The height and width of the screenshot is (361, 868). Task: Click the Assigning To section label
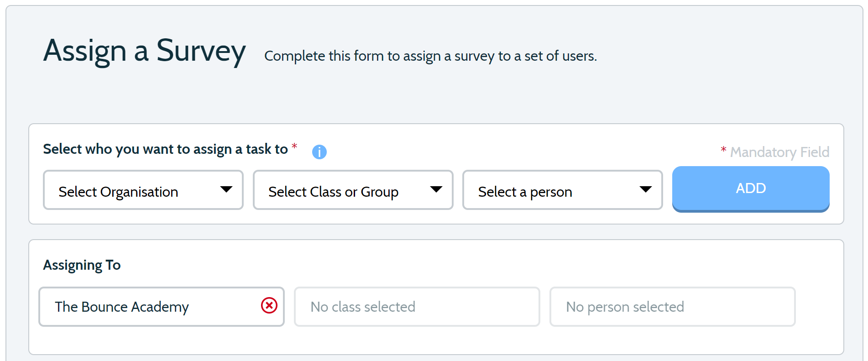pyautogui.click(x=82, y=265)
